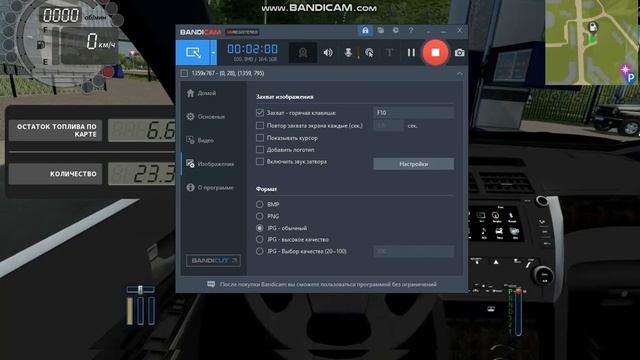Stop recording with the red button
640x360 pixels.
[435, 52]
